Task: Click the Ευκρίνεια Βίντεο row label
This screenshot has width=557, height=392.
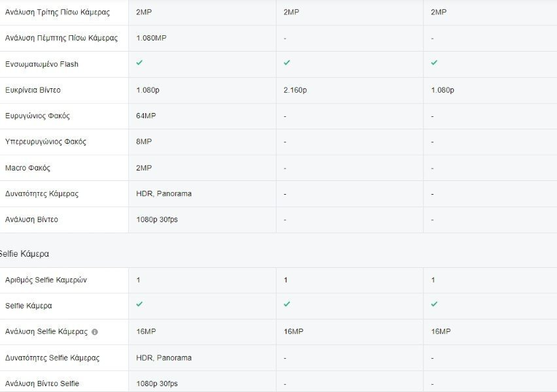Action: point(33,90)
